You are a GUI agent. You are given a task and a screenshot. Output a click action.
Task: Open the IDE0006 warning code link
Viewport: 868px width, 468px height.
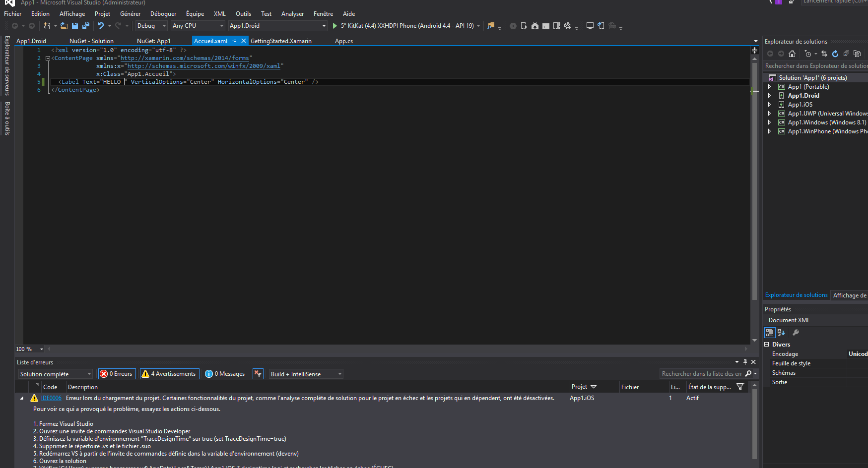coord(51,398)
